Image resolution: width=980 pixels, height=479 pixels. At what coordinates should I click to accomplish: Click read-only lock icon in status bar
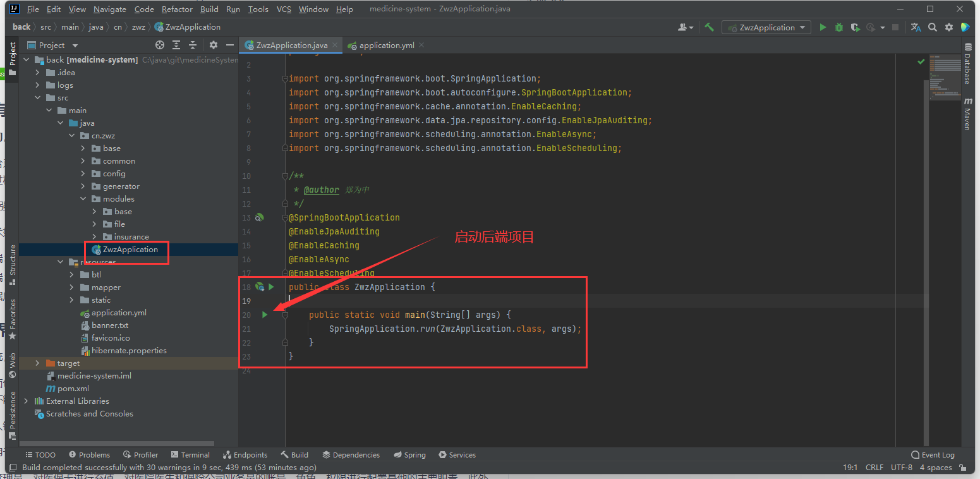click(x=963, y=468)
